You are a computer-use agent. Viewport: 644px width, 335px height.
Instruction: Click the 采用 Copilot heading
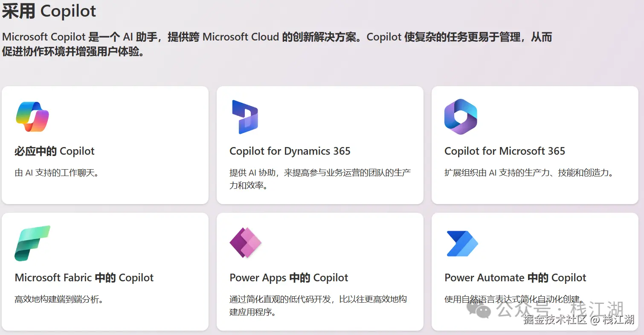tap(49, 11)
